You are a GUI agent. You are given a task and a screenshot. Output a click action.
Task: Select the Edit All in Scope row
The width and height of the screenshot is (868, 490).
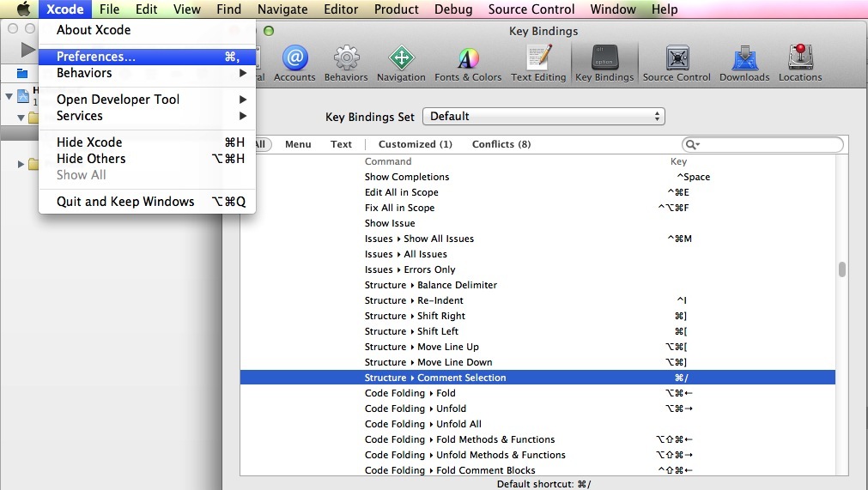click(x=537, y=192)
